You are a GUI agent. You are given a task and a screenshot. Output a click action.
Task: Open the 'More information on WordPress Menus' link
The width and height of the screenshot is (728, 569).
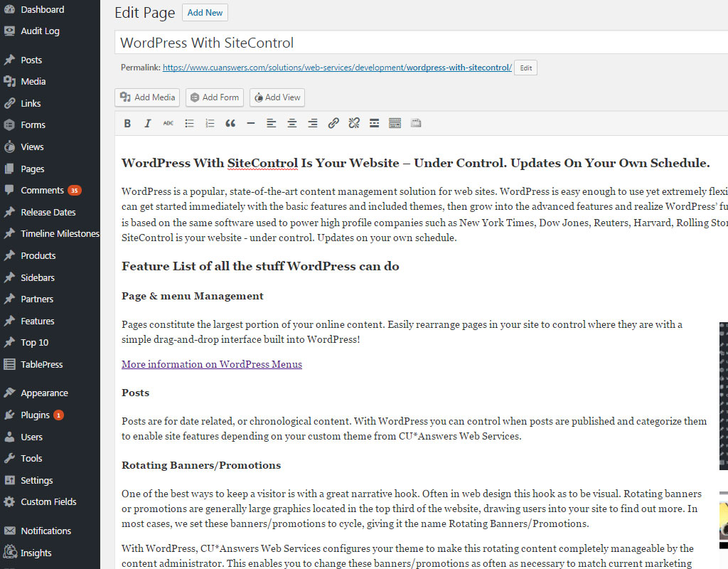point(212,364)
